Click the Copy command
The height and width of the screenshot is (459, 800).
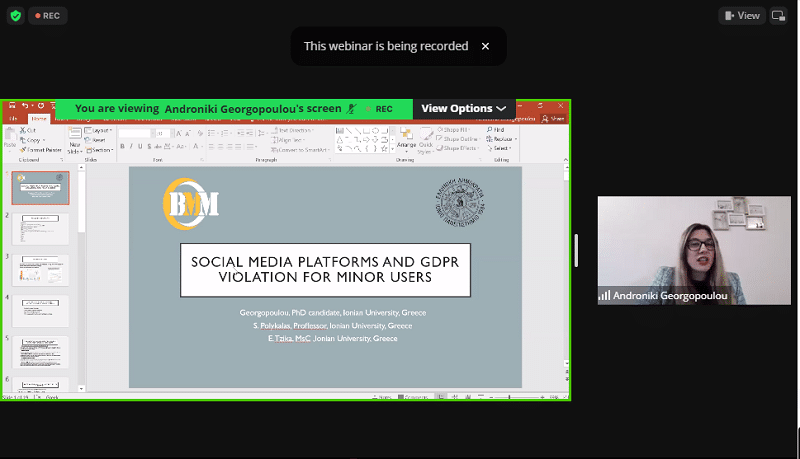pos(31,140)
